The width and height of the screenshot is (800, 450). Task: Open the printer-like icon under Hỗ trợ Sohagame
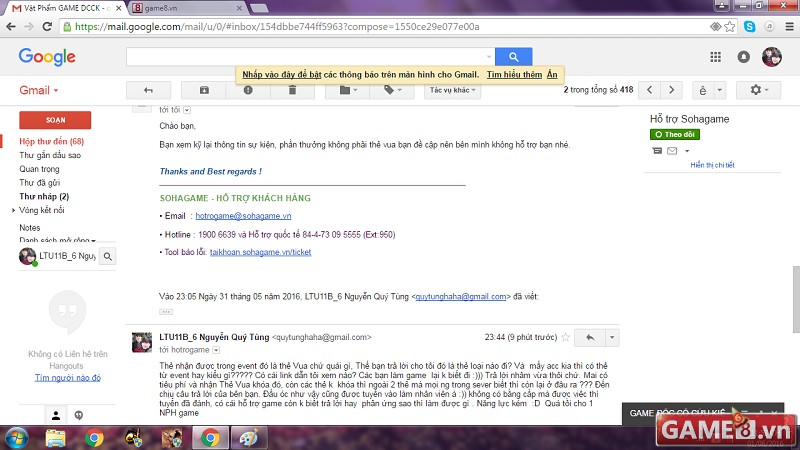[657, 151]
